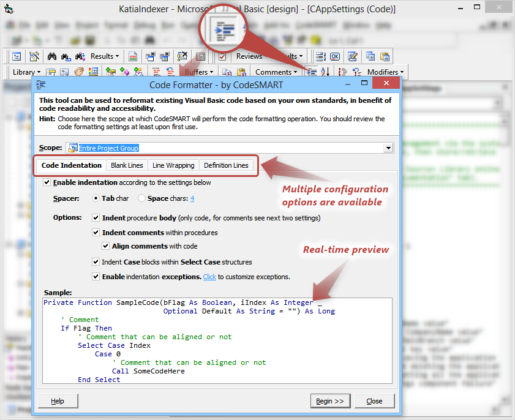This screenshot has height=420, width=515.
Task: Open the designer tools icon with pencil
Action: coord(34,56)
